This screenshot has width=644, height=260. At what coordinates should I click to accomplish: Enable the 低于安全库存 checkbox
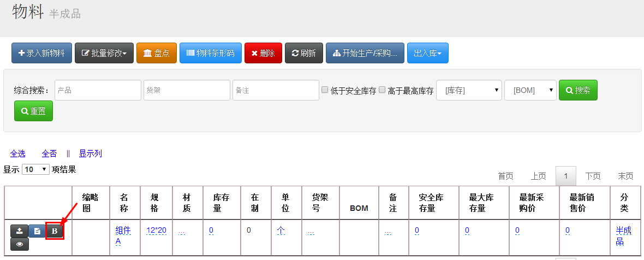[x=325, y=90]
